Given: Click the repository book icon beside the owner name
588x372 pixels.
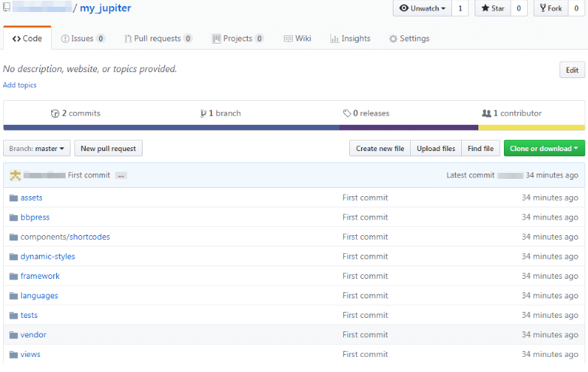Looking at the screenshot, I should coord(6,7).
